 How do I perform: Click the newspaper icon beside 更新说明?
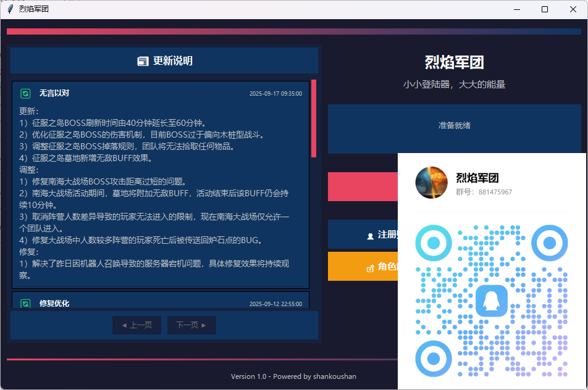143,61
